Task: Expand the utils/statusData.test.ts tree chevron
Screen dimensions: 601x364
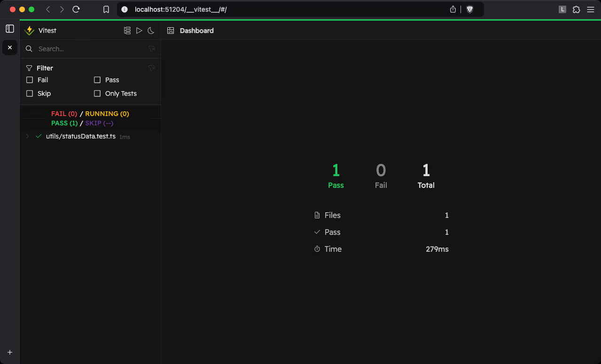Action: coord(27,136)
